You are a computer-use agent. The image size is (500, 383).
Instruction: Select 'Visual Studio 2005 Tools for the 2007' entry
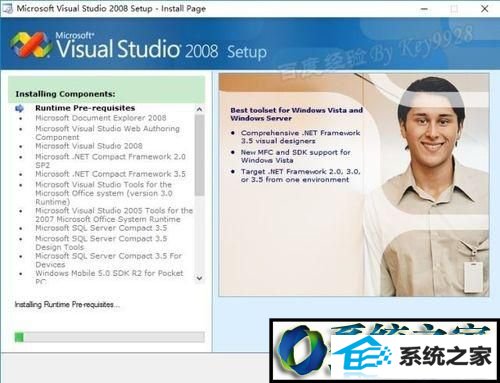(x=114, y=215)
